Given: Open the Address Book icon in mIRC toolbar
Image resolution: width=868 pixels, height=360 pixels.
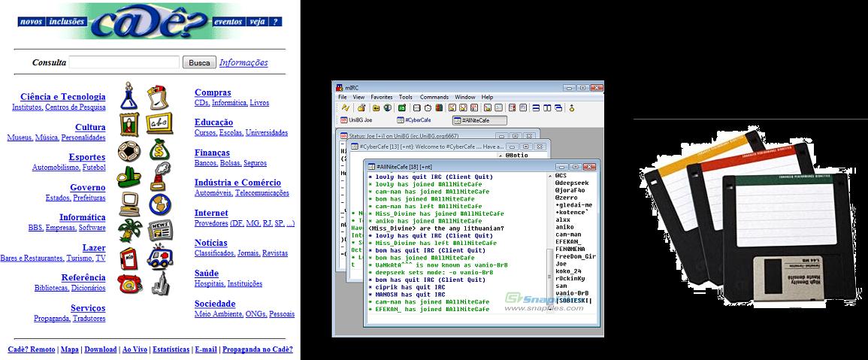Looking at the screenshot, I should coord(417,107).
